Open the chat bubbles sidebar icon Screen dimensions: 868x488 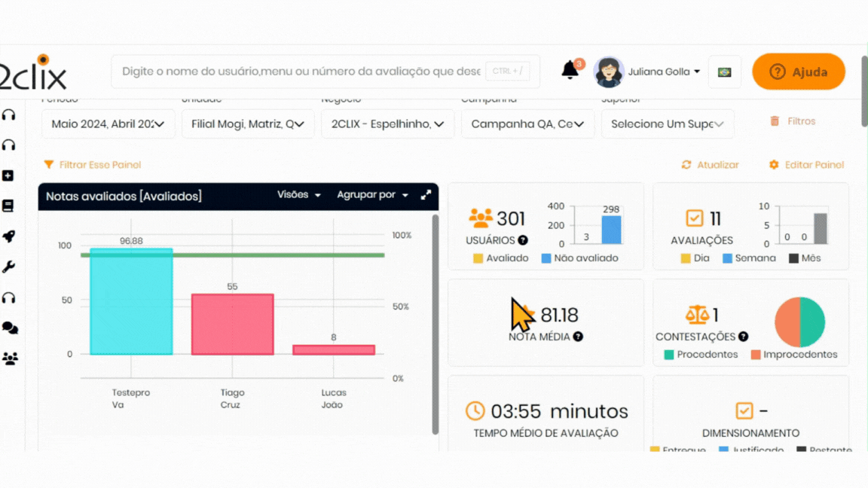(10, 328)
